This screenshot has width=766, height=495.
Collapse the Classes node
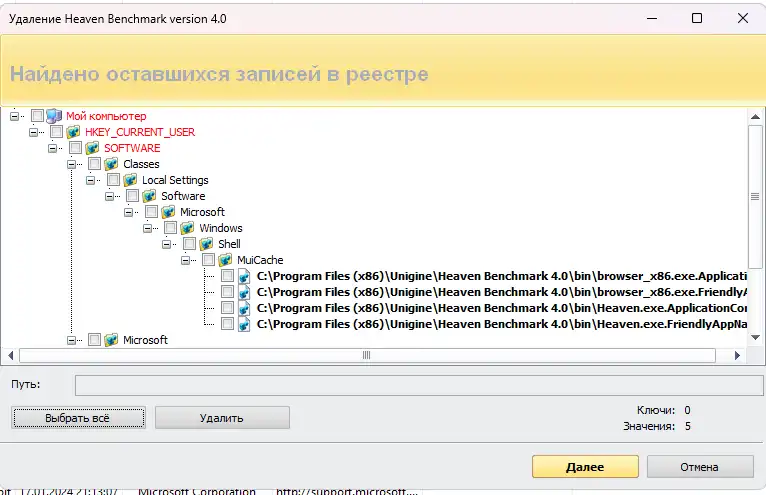[x=71, y=165]
